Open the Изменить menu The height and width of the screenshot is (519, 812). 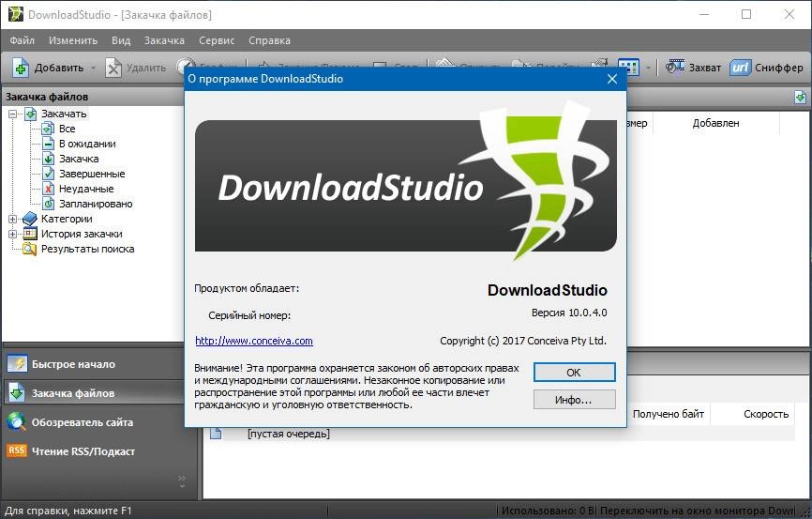73,40
